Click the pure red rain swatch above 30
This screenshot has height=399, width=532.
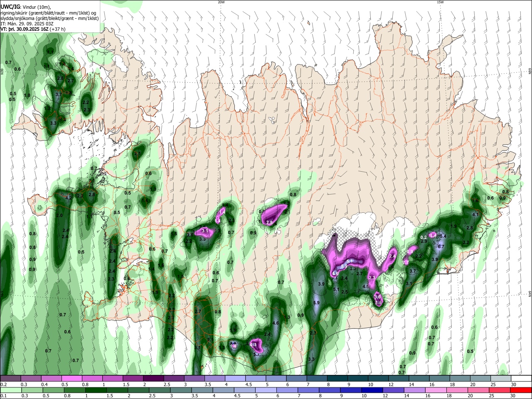(x=520, y=390)
